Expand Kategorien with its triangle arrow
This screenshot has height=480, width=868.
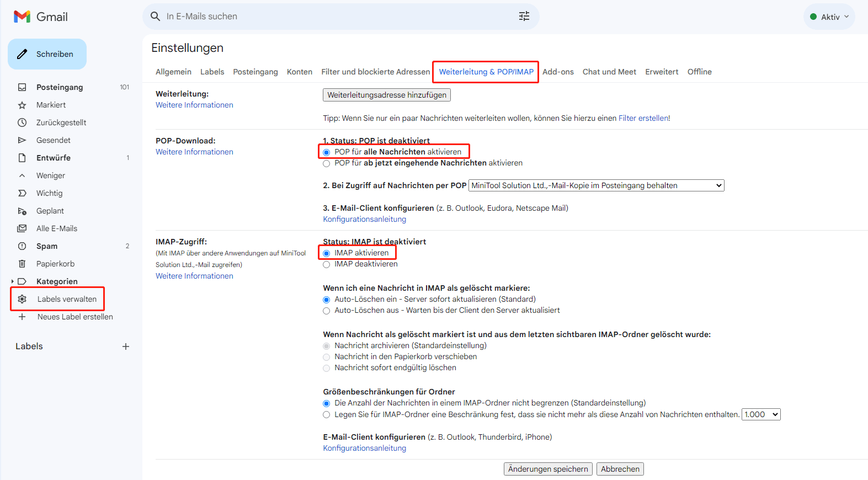pyautogui.click(x=13, y=281)
